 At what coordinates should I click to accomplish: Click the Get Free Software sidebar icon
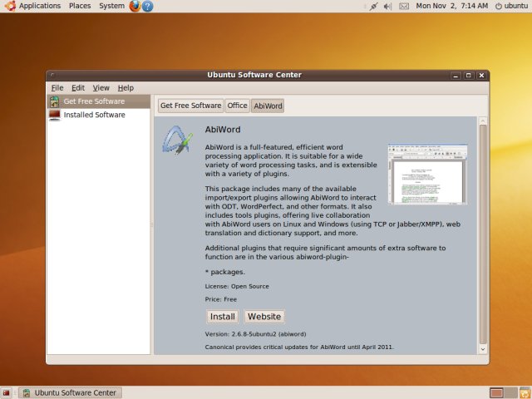click(x=54, y=101)
